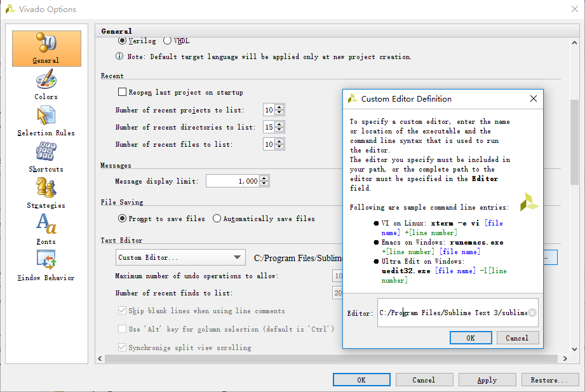Click the recent files number field
The image size is (585, 392).
(x=269, y=144)
